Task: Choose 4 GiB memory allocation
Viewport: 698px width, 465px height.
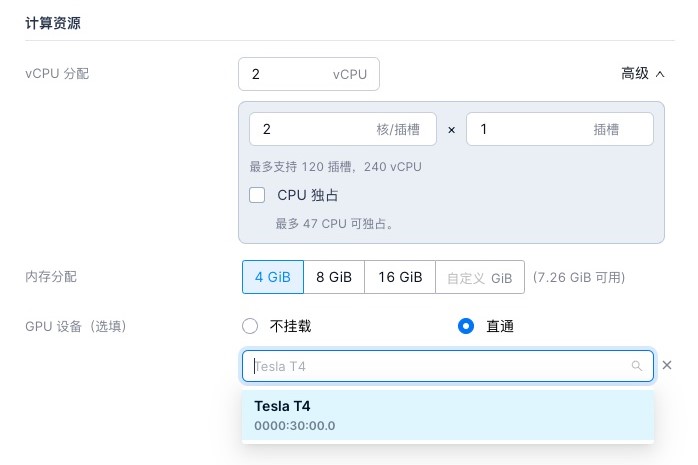Action: pos(273,277)
